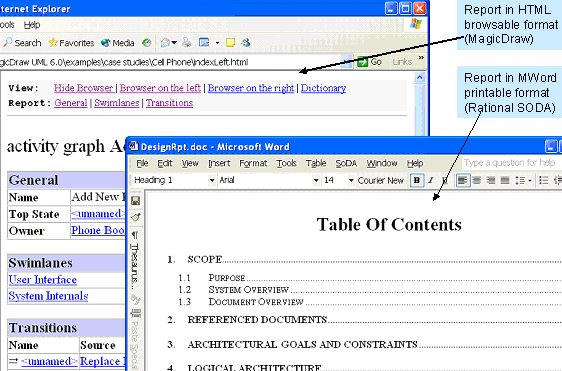Open the Help menu in Internet Explorer

(x=32, y=25)
